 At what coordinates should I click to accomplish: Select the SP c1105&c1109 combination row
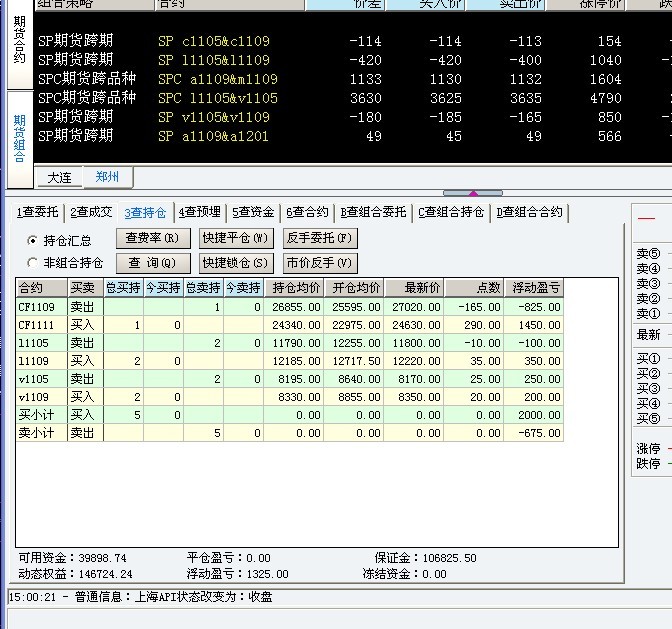[x=353, y=41]
